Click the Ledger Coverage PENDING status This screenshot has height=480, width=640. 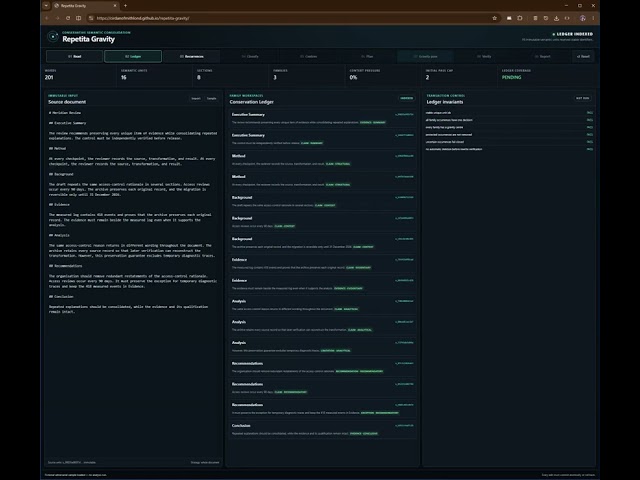[x=511, y=78]
